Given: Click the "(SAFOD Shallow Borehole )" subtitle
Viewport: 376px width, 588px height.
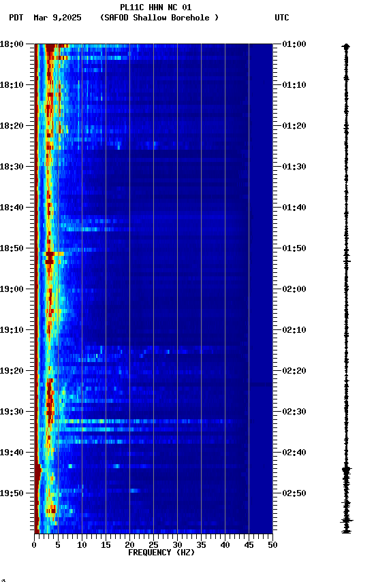Looking at the screenshot, I should tap(159, 18).
